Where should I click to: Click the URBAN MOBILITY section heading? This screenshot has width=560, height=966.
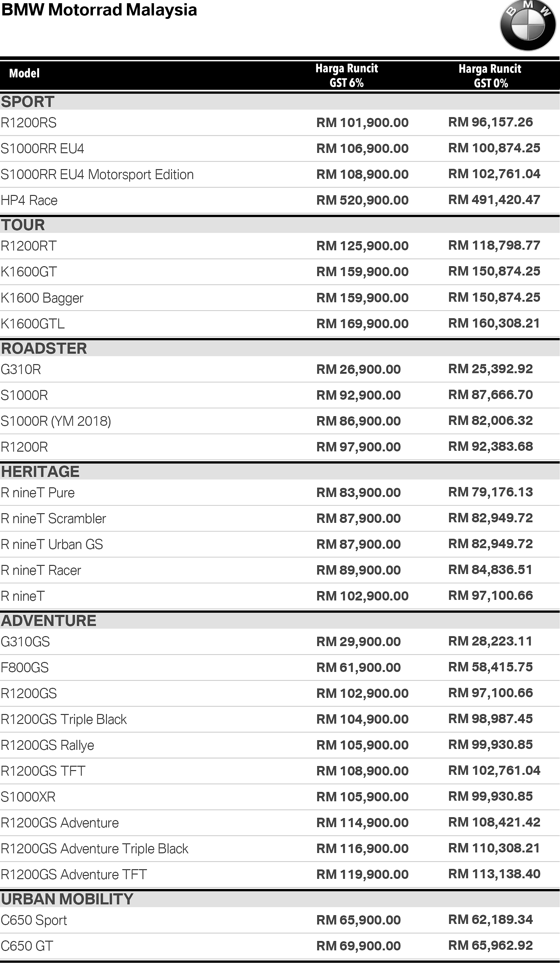[67, 899]
